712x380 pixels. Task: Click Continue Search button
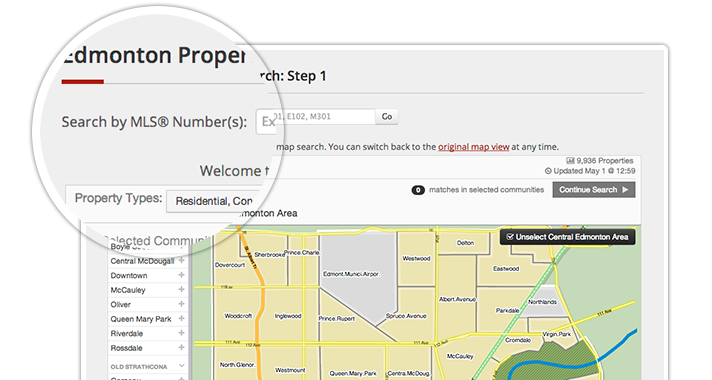click(x=593, y=190)
